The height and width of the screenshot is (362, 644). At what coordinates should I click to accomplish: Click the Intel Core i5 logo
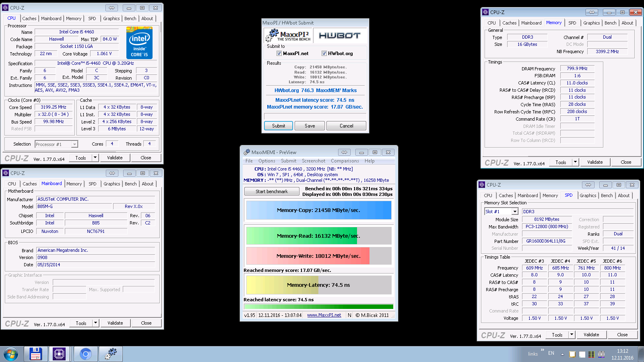pos(139,43)
